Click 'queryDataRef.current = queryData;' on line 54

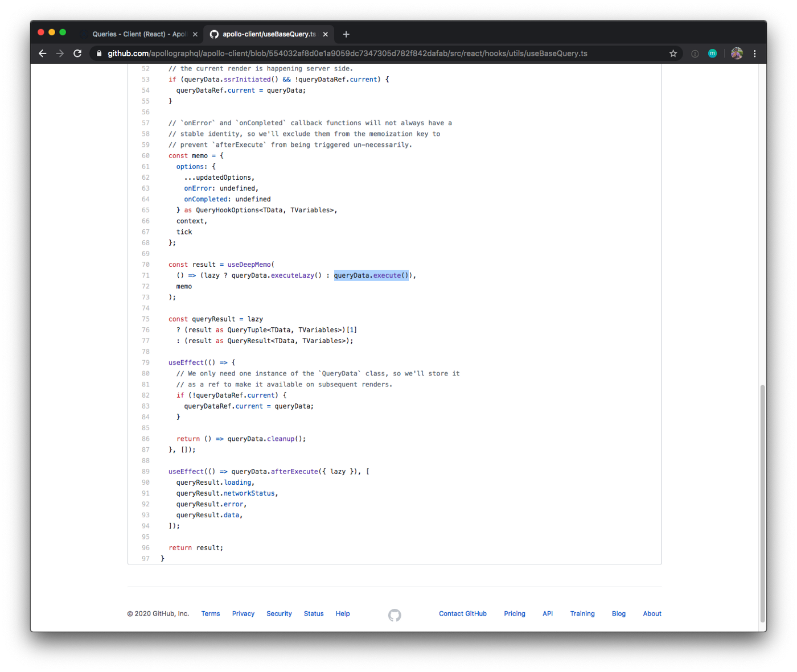(241, 90)
